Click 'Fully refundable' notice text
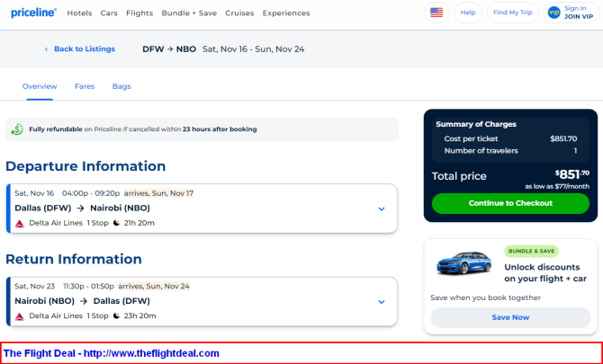 143,129
